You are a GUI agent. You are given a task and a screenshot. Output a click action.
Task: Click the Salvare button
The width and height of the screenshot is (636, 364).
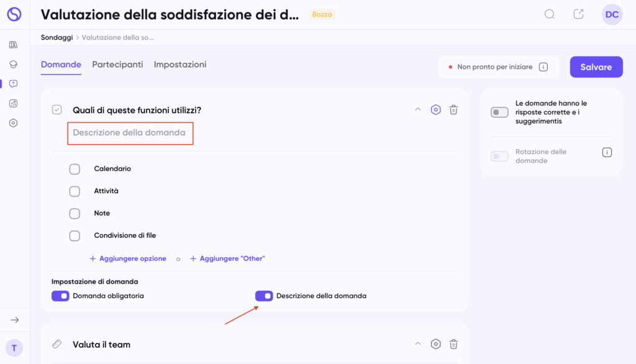pyautogui.click(x=596, y=67)
